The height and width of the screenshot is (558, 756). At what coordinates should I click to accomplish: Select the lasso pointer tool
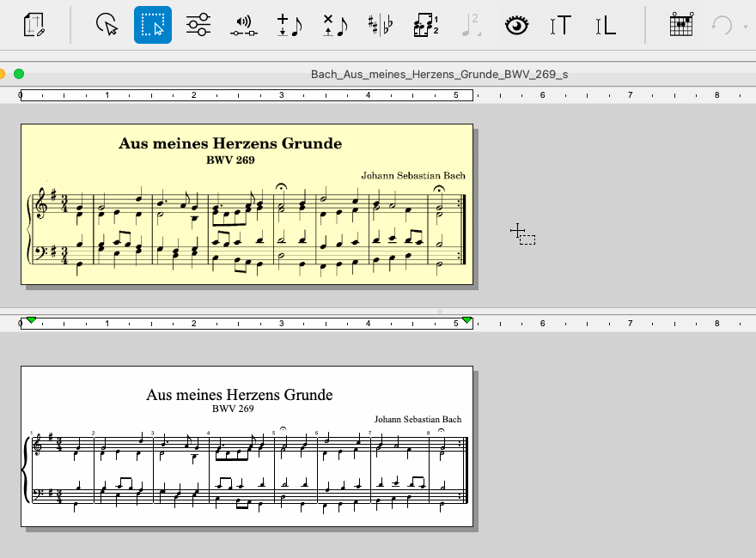coord(107,25)
